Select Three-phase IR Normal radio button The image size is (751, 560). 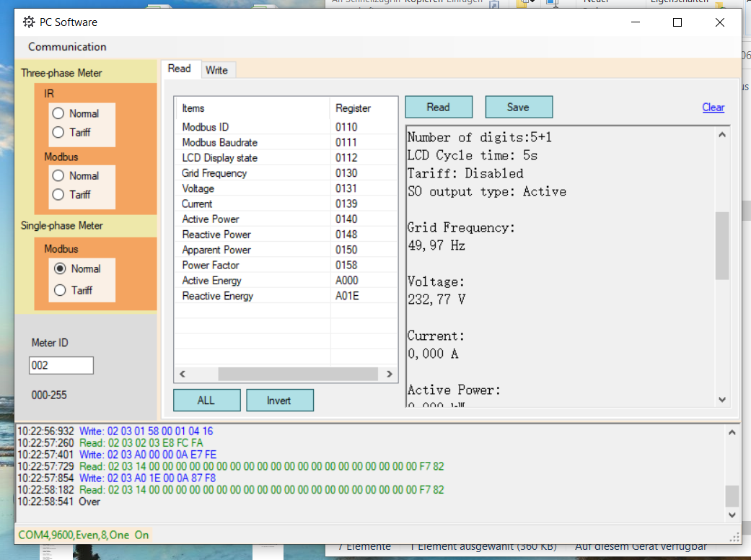tap(58, 113)
